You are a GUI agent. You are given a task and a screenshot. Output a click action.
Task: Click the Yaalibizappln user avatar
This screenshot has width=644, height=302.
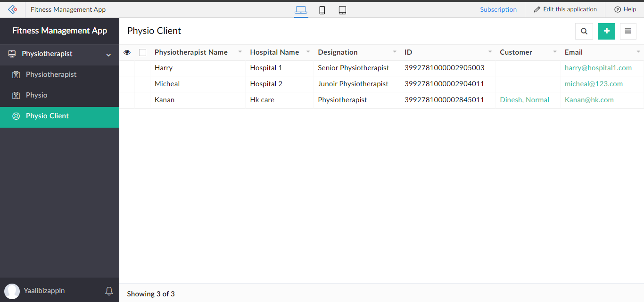12,291
